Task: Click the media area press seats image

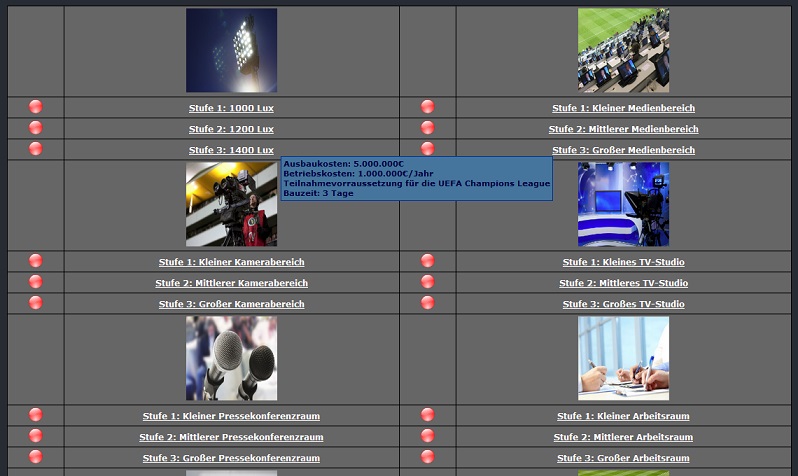Action: [x=623, y=50]
